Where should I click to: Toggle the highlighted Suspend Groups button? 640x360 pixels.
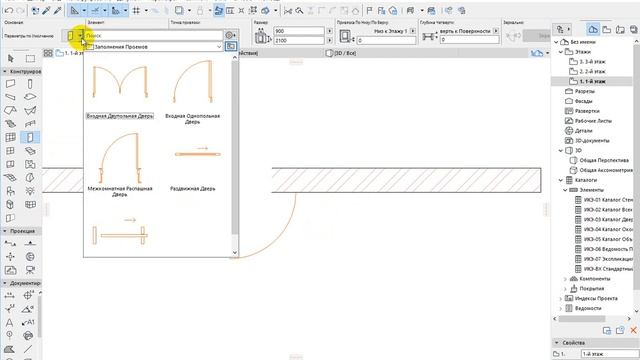click(218, 11)
